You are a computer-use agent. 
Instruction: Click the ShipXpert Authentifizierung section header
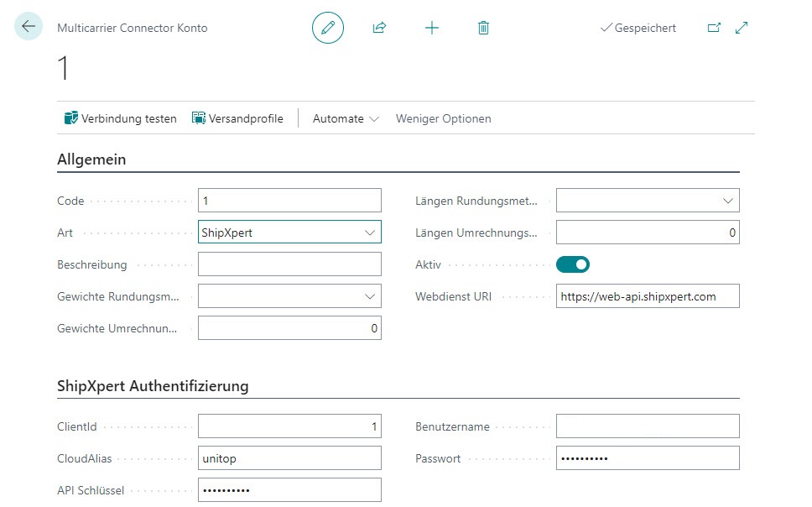click(x=153, y=386)
